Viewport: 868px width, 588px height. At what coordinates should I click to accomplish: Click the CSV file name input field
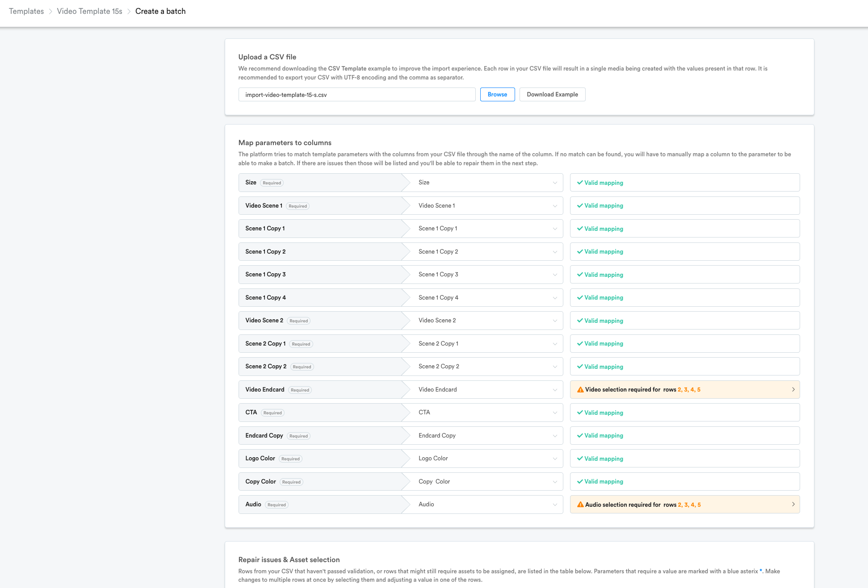coord(356,95)
